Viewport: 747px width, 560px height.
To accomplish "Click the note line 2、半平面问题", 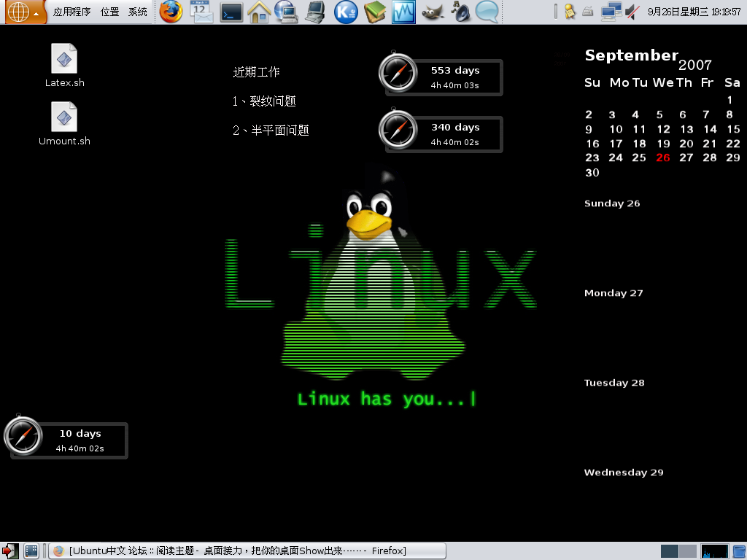I will [271, 130].
